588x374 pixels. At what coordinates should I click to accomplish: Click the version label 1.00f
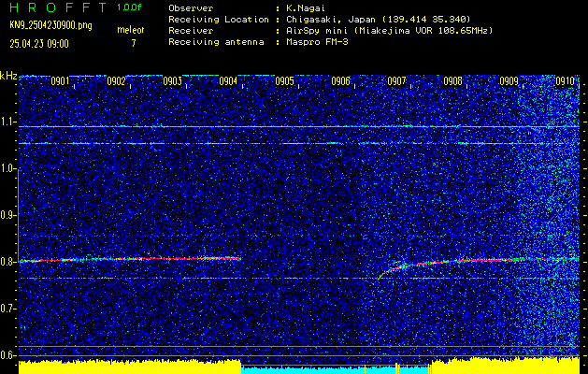point(129,7)
